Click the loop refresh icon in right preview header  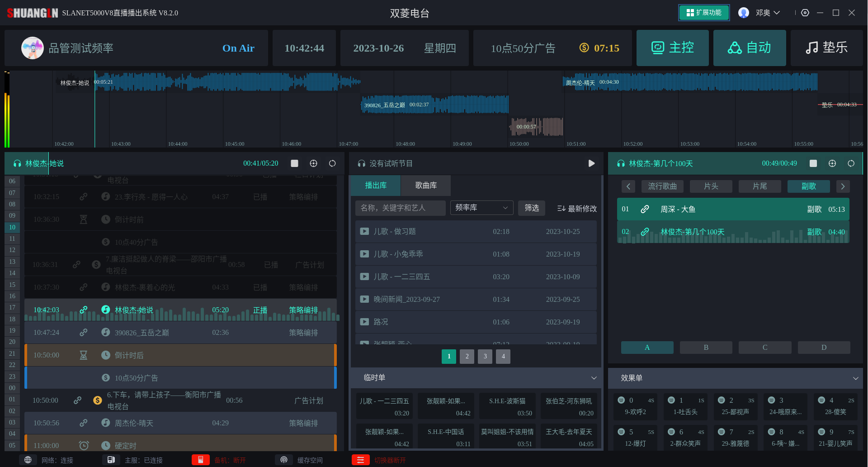(851, 163)
